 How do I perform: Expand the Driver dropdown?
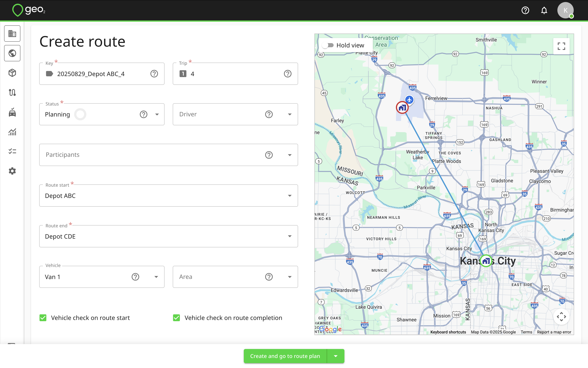(290, 114)
